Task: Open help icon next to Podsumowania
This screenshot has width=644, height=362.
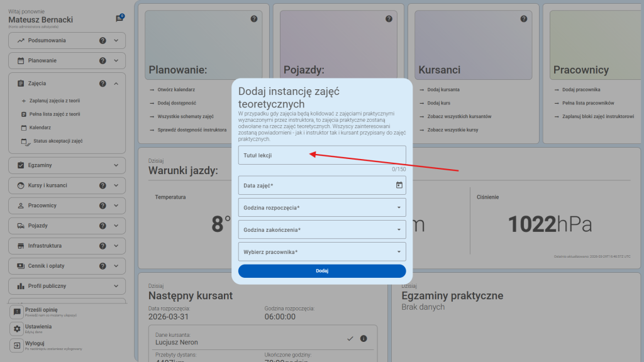Action: coord(103,41)
